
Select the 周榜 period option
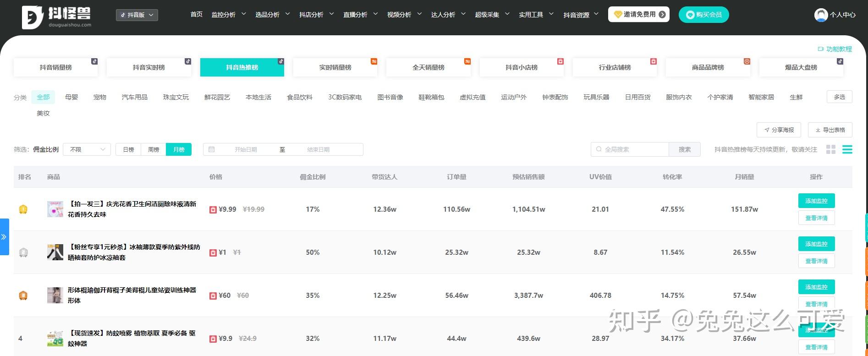point(154,149)
